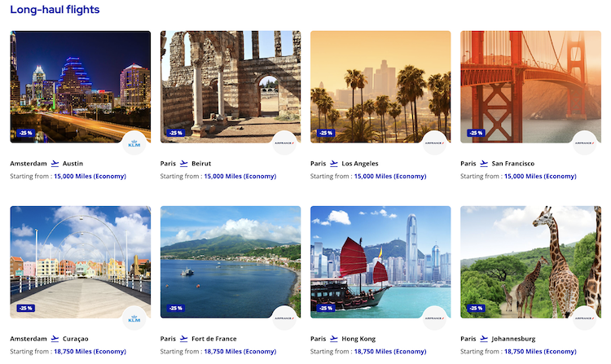Click the -25 % badge on the Curaçao photo
The image size is (611, 364).
coord(26,309)
